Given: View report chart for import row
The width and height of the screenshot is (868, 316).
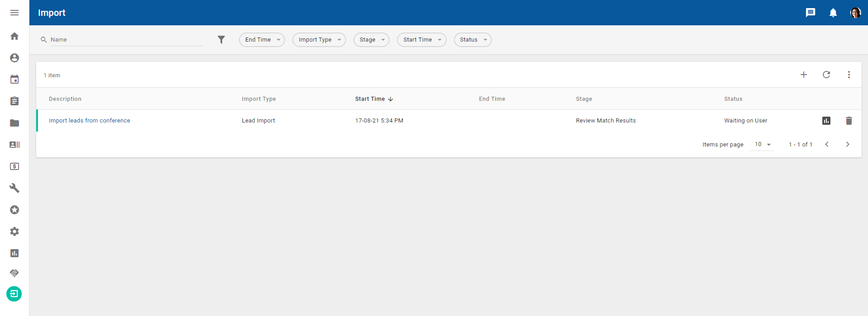Looking at the screenshot, I should [826, 121].
